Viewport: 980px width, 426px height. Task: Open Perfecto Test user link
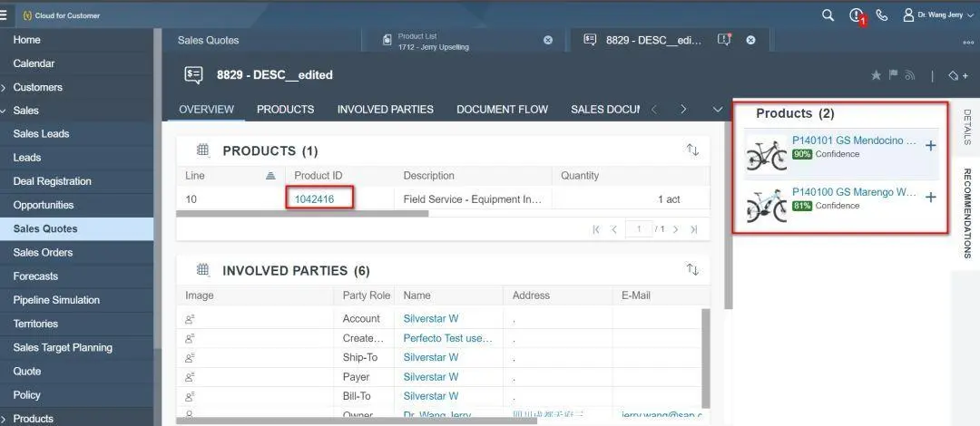pos(448,338)
